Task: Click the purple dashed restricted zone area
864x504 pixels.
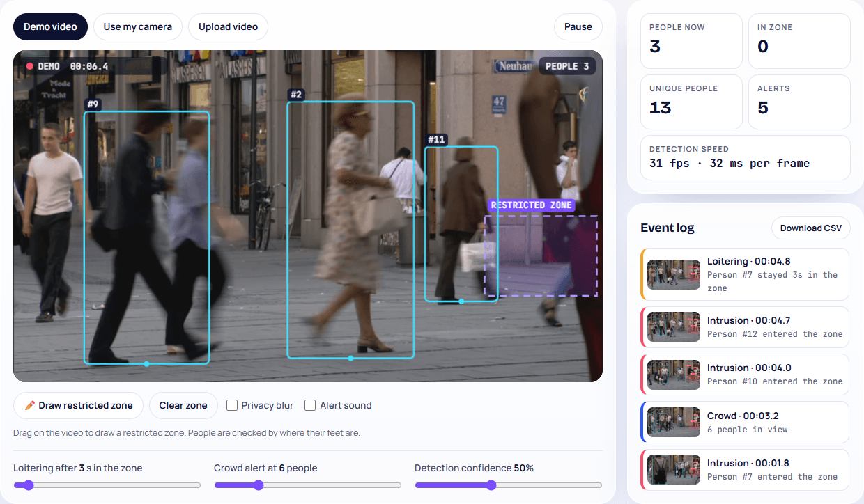Action: click(541, 255)
